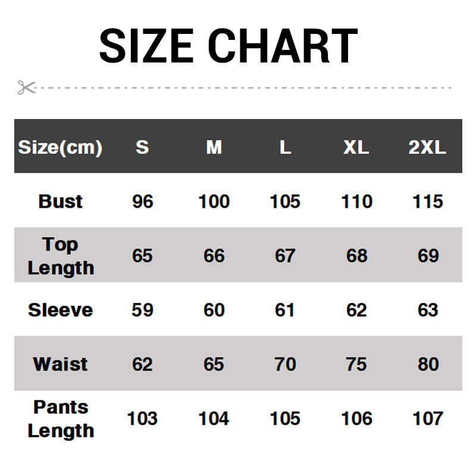Click the Top Length row label
Viewport: 476px width, 476px height.
[x=60, y=256]
